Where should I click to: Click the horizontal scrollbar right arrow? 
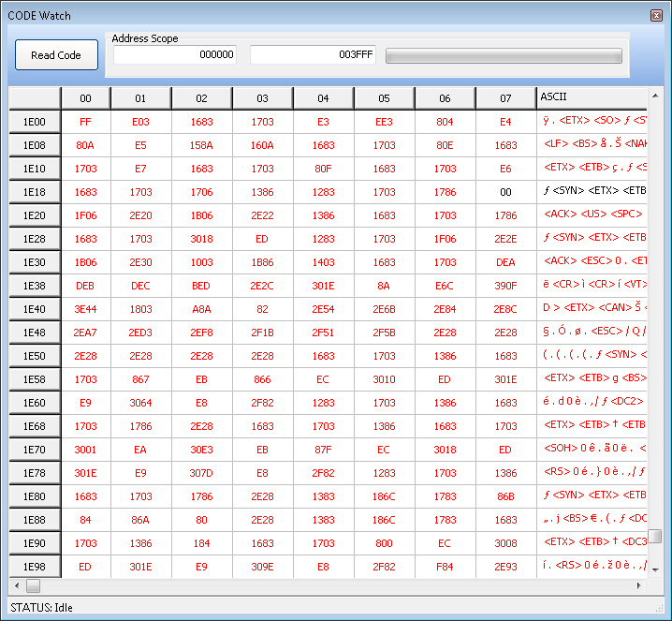(638, 585)
